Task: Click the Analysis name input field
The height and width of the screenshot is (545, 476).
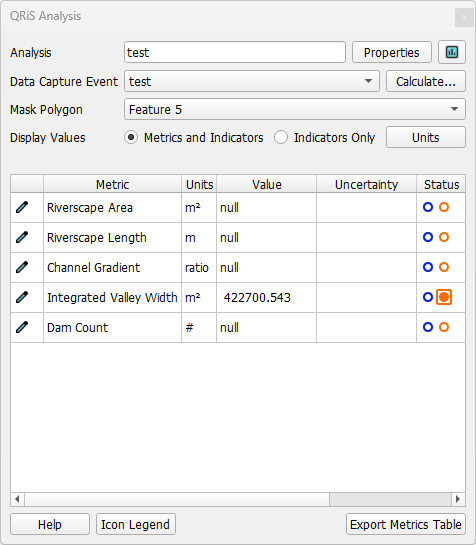Action: click(x=235, y=52)
